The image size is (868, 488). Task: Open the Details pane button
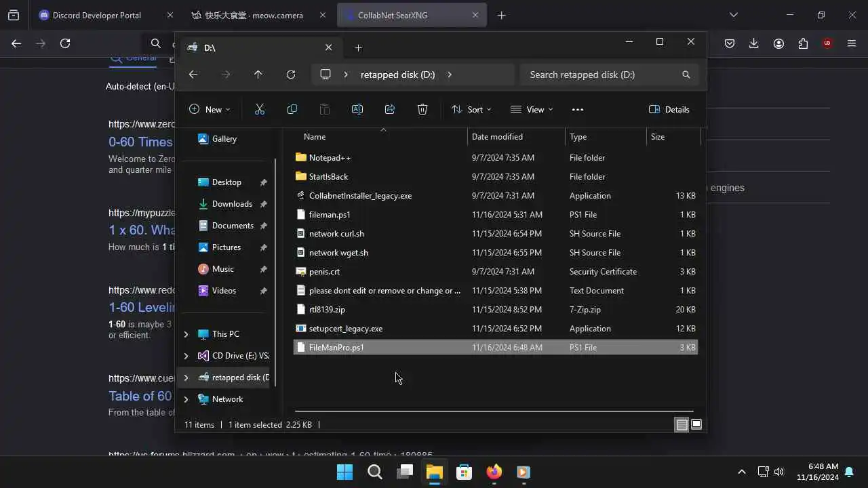click(669, 109)
